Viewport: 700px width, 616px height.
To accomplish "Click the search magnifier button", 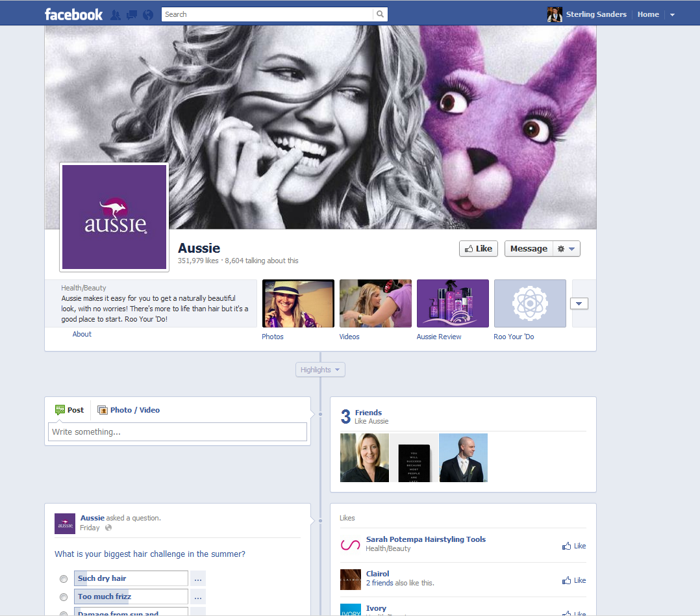I will (x=380, y=14).
